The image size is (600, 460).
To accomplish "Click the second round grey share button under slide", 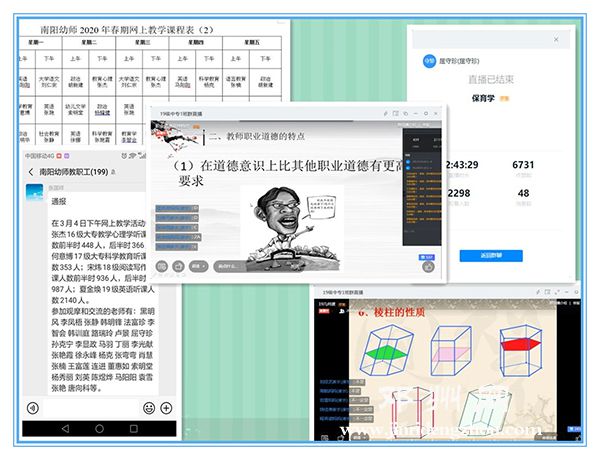I will (178, 266).
